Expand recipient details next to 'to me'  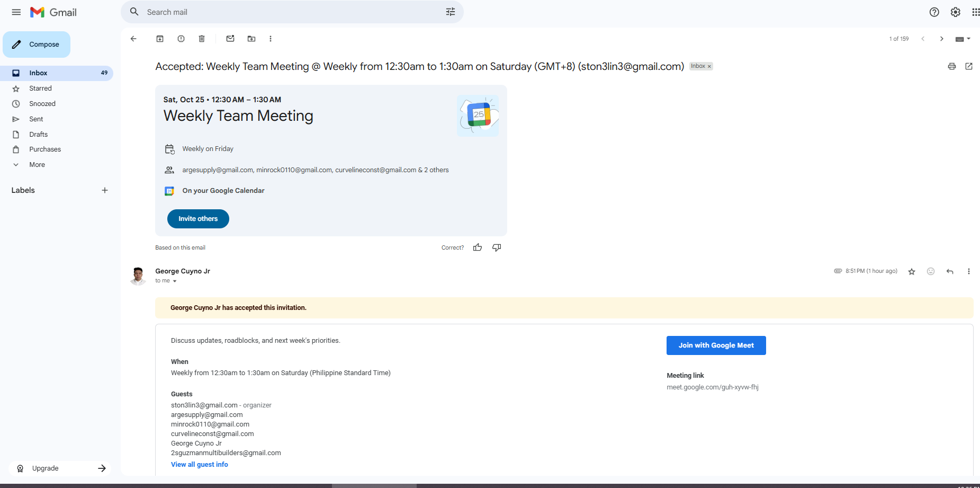click(x=175, y=281)
